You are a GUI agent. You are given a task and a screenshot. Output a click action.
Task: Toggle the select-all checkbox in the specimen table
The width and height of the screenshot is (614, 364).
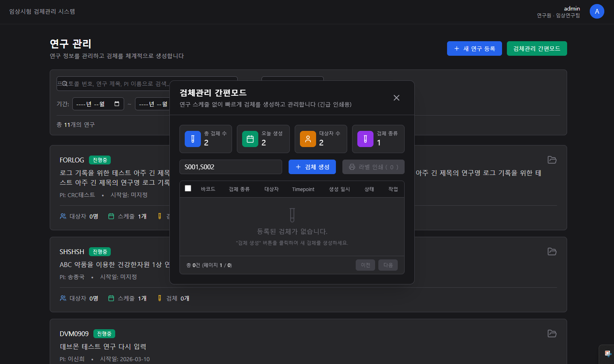[188, 189]
